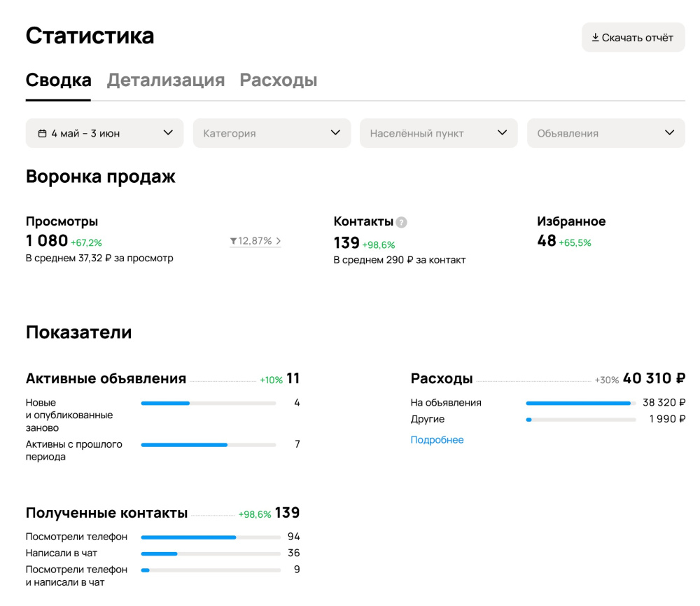700x606 pixels.
Task: Click the Посмотрели телефон count 94
Action: click(294, 537)
